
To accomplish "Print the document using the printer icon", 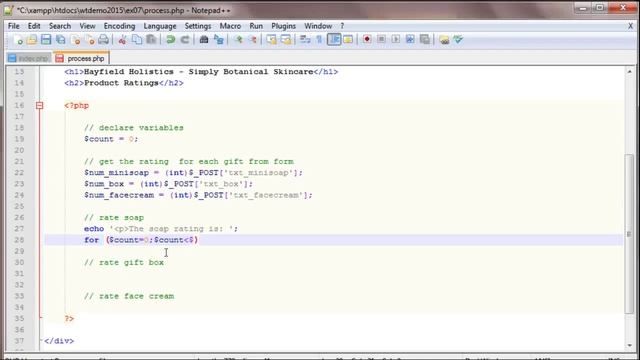I will click(x=104, y=40).
